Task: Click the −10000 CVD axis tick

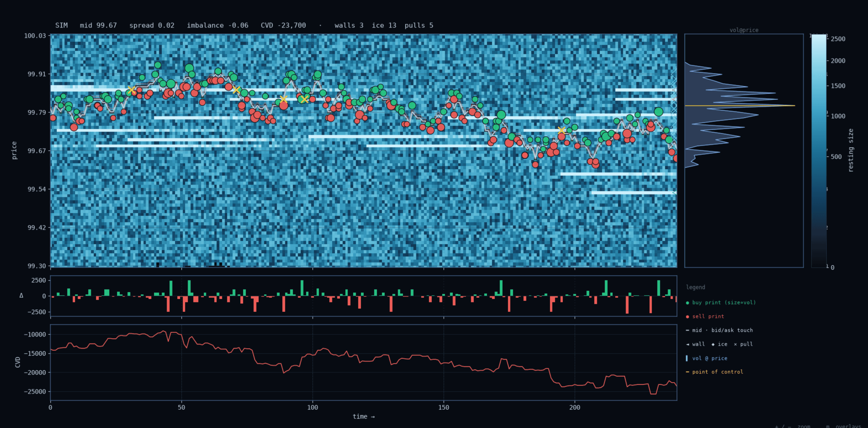Action: point(35,334)
